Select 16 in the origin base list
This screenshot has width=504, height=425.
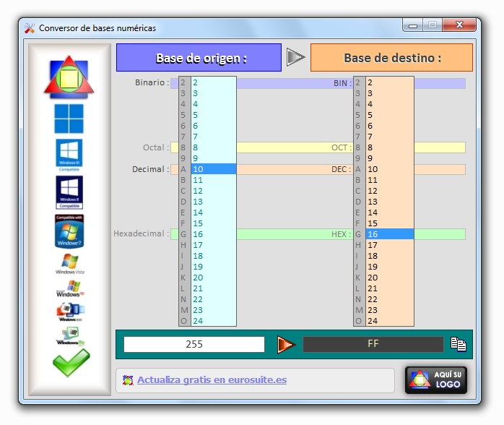tap(213, 234)
